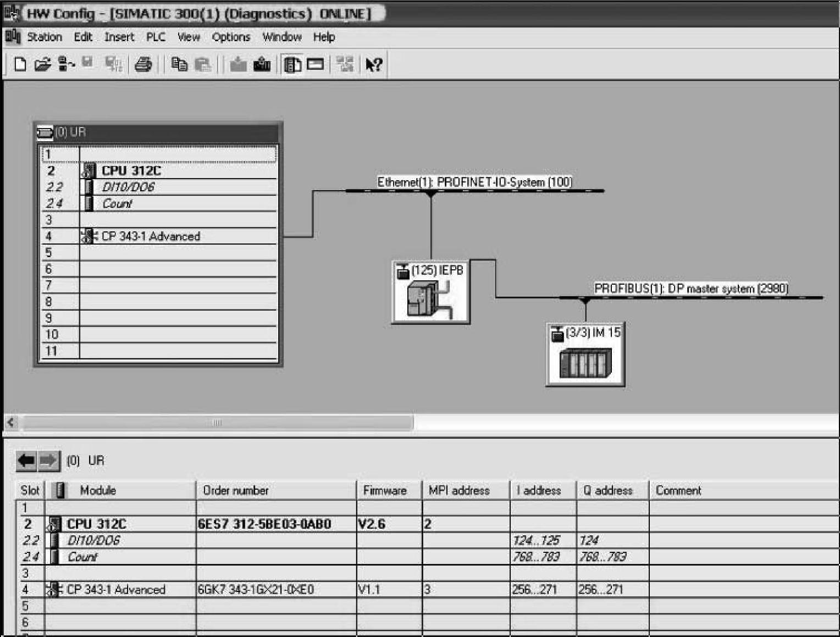Select the (125) IEPB device icon
The width and height of the screenshot is (840, 637).
430,292
